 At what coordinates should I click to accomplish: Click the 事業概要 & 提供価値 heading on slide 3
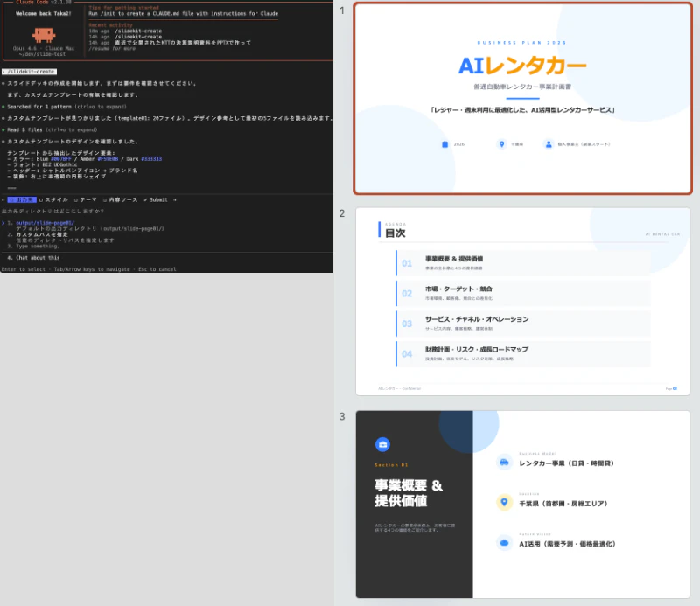click(x=409, y=492)
